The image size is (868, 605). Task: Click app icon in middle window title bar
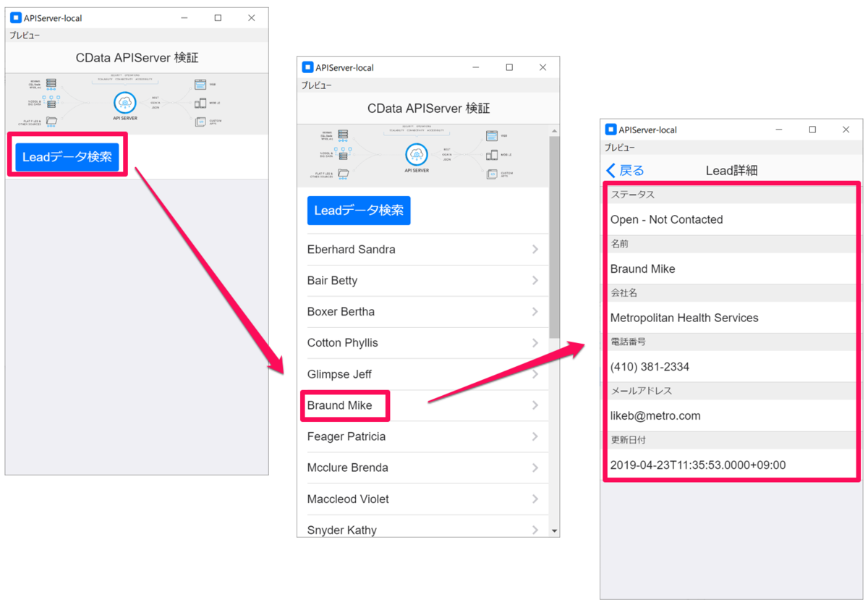pos(307,67)
